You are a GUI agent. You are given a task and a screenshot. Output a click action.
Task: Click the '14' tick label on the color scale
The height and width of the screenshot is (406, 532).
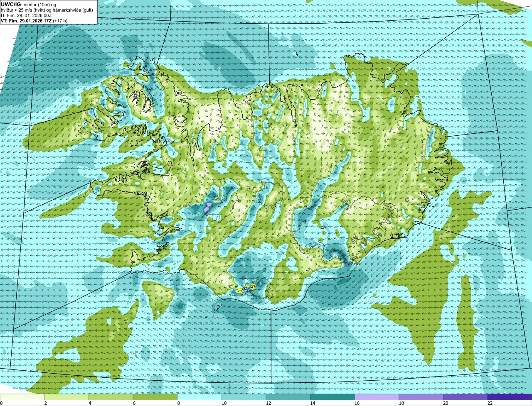[x=313, y=403]
